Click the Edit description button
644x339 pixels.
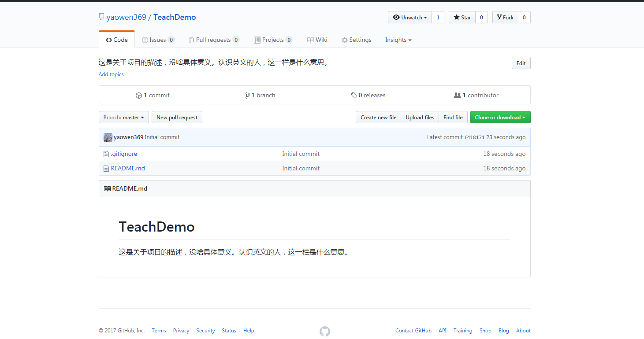(x=521, y=63)
